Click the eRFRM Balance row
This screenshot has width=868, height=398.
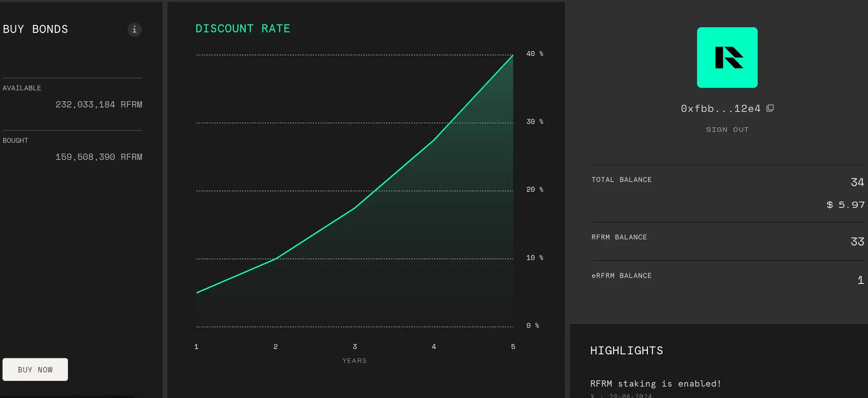(x=727, y=279)
